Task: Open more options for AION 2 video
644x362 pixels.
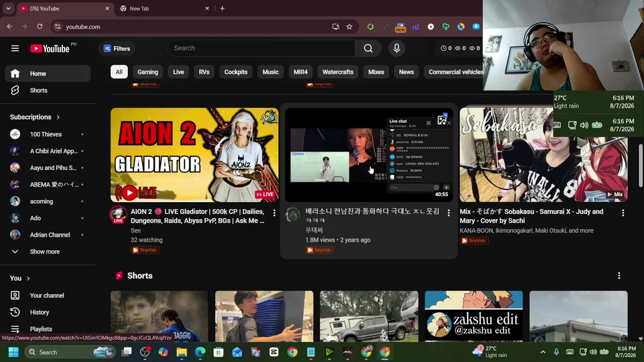Action: [x=274, y=213]
